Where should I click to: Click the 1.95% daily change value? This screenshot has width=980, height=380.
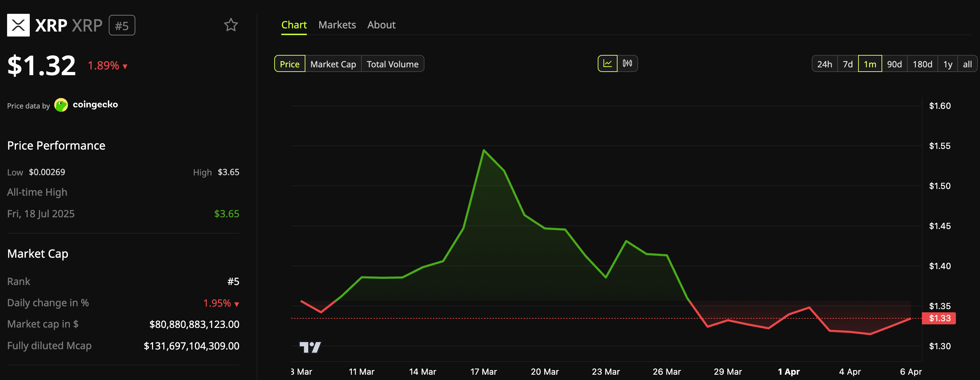click(x=217, y=303)
